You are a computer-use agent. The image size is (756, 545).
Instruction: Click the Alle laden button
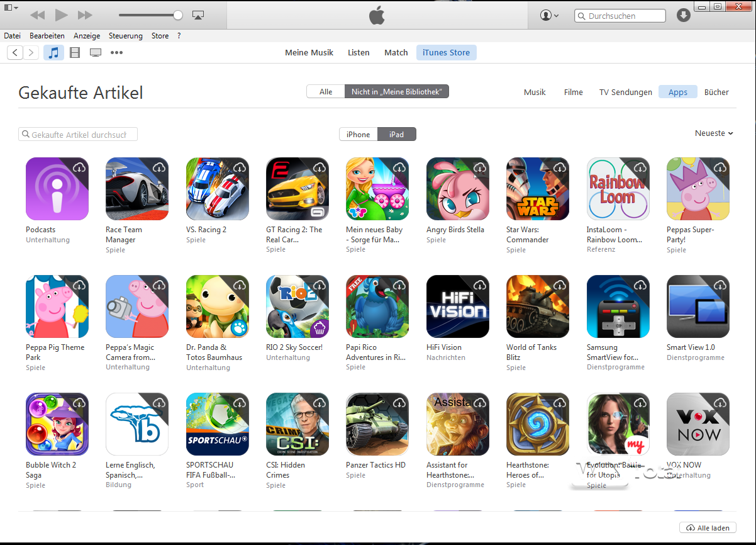pyautogui.click(x=708, y=527)
